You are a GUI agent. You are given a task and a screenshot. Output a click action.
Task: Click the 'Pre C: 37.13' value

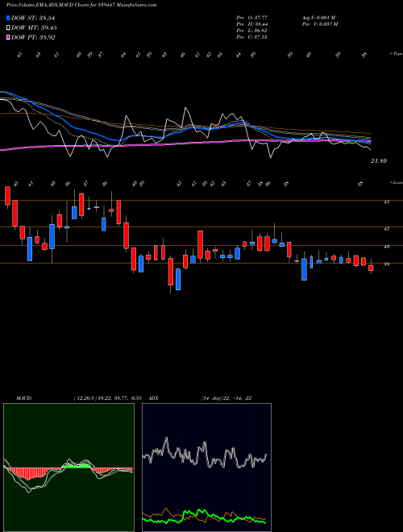(252, 37)
